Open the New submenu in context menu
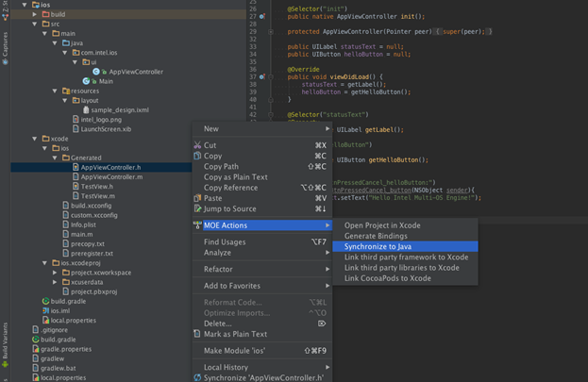 pos(262,128)
